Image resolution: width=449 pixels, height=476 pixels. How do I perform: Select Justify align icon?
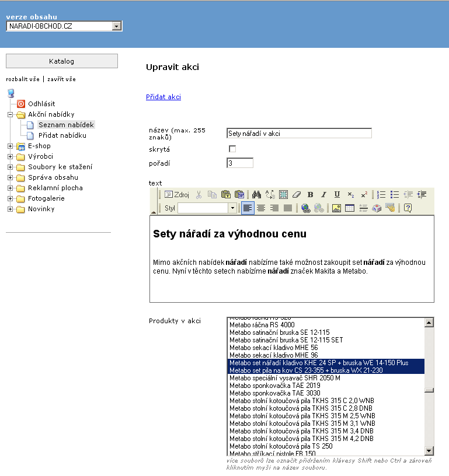[x=288, y=208]
